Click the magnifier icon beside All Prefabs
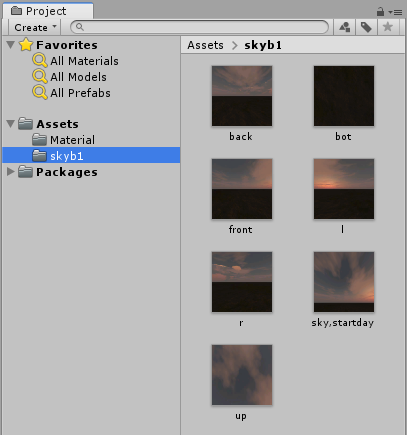The image size is (407, 435). pyautogui.click(x=40, y=93)
